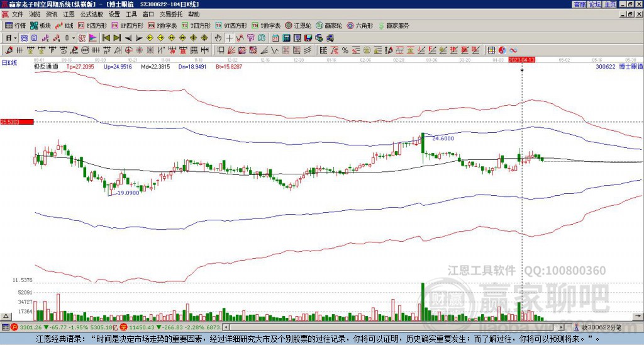This screenshot has height=345, width=644.
Task: Select the hand pan tool icon
Action: 218,38
